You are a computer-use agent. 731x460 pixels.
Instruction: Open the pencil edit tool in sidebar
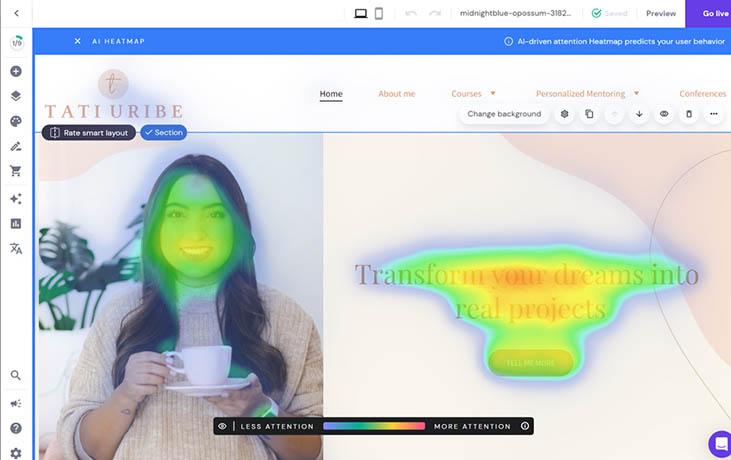(16, 146)
